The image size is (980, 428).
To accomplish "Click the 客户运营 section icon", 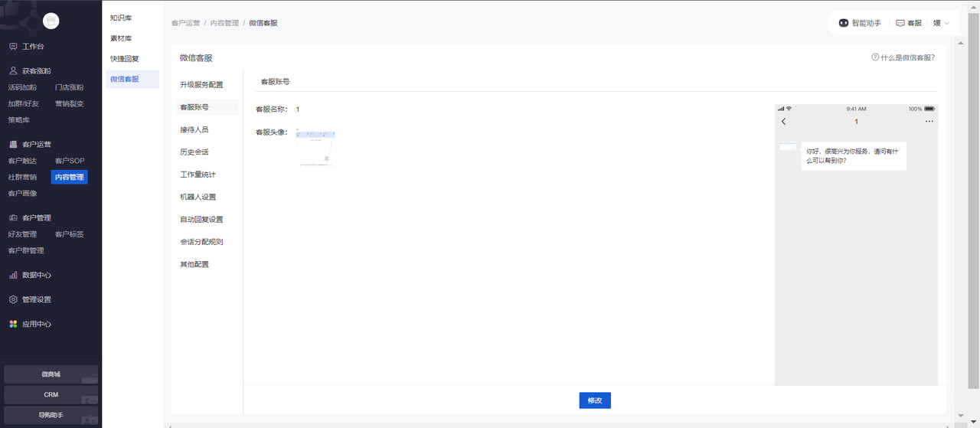I will click(x=13, y=144).
